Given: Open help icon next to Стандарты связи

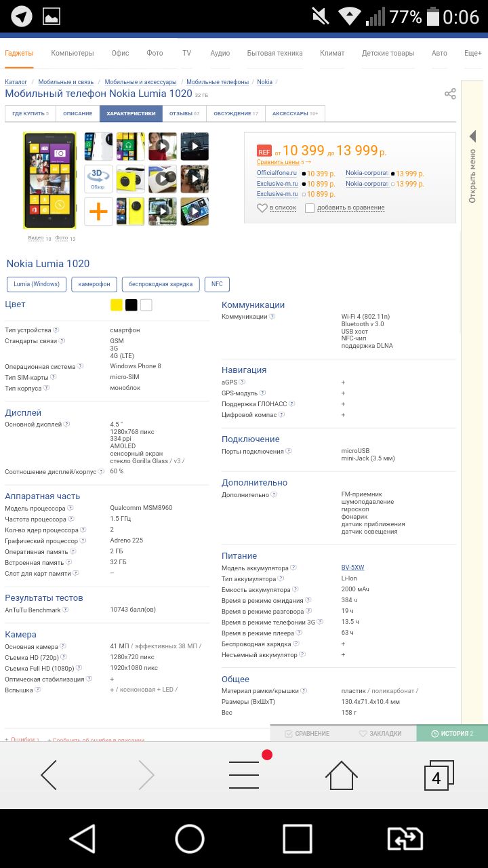Looking at the screenshot, I should (62, 340).
